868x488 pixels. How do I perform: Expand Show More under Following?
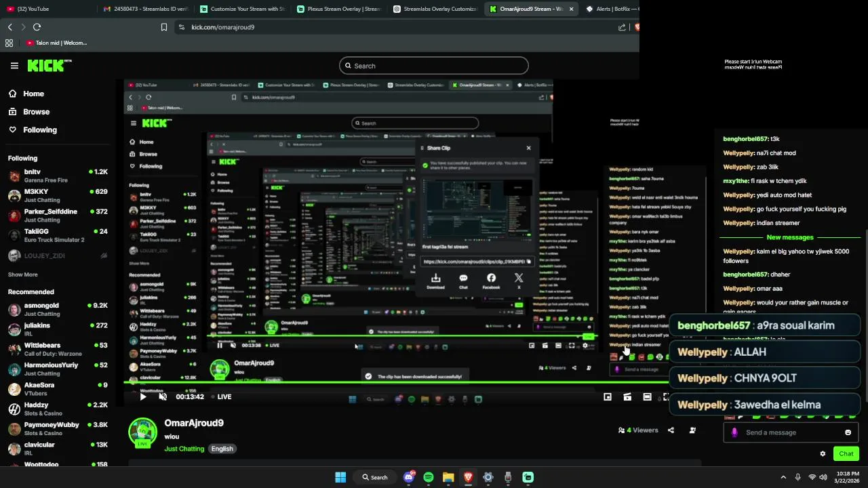22,274
